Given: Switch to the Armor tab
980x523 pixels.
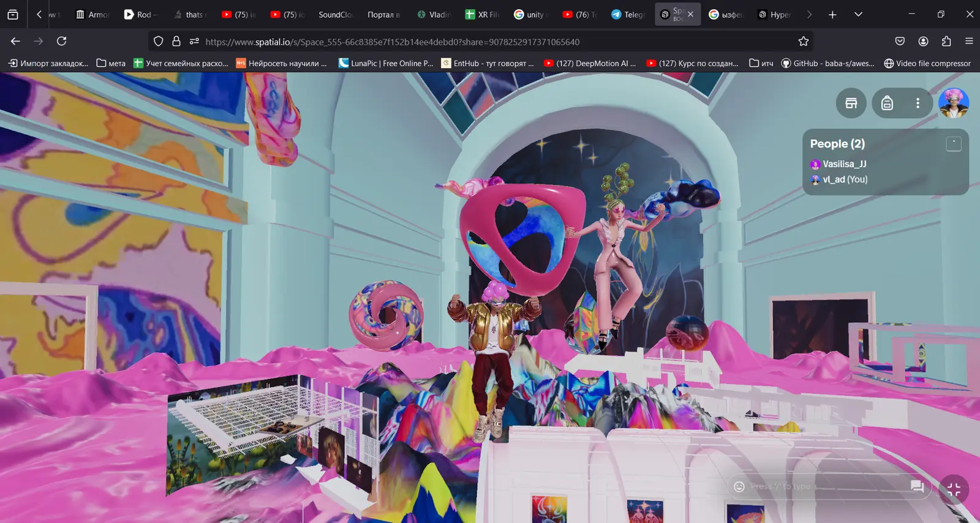Looking at the screenshot, I should (92, 14).
